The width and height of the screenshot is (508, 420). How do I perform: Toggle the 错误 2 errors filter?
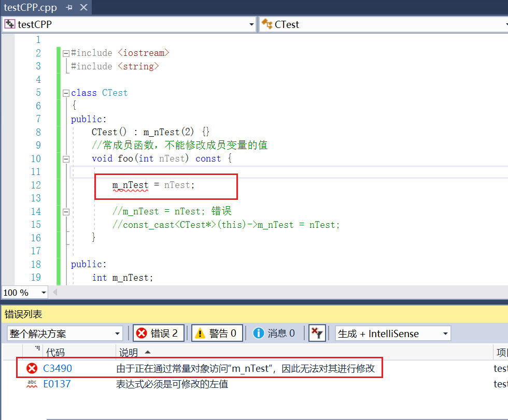coord(159,333)
